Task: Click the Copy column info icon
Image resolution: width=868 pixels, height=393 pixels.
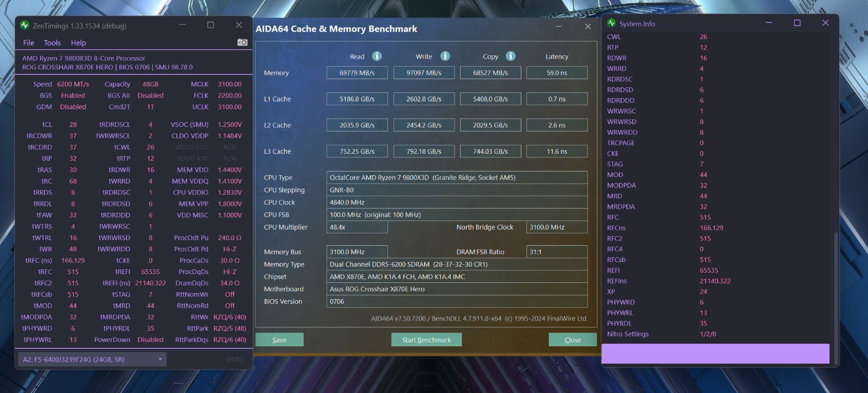Action: [x=510, y=56]
